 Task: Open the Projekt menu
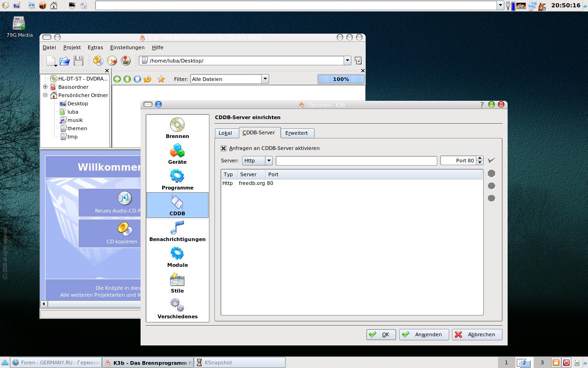tap(72, 47)
